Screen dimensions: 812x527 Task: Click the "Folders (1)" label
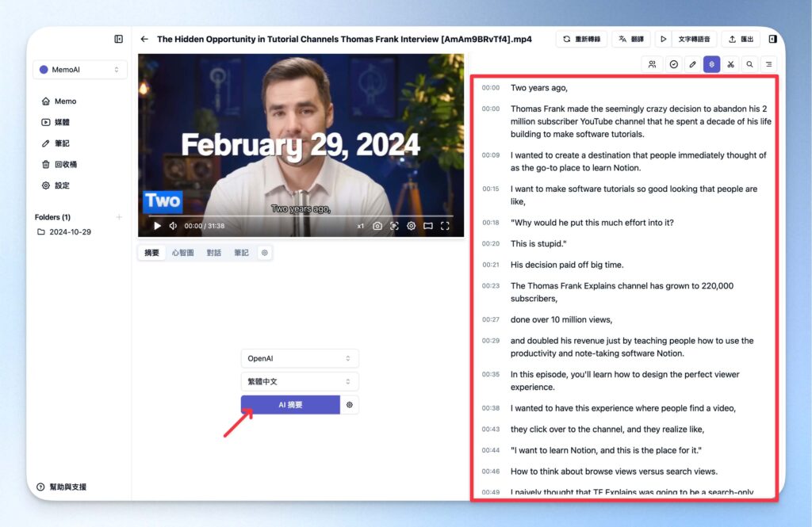pyautogui.click(x=52, y=217)
